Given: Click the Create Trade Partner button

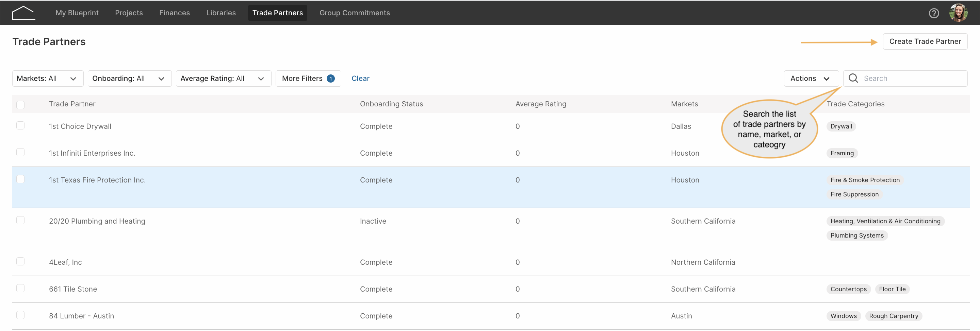Looking at the screenshot, I should tap(925, 41).
